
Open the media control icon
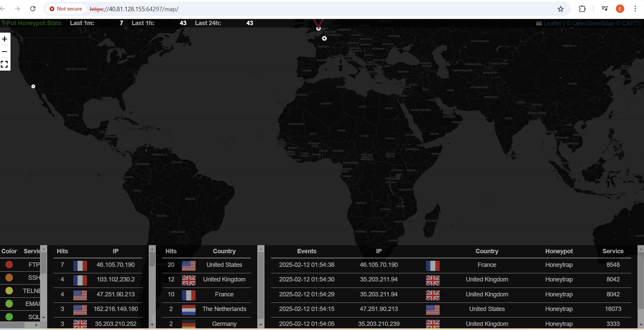tap(605, 9)
